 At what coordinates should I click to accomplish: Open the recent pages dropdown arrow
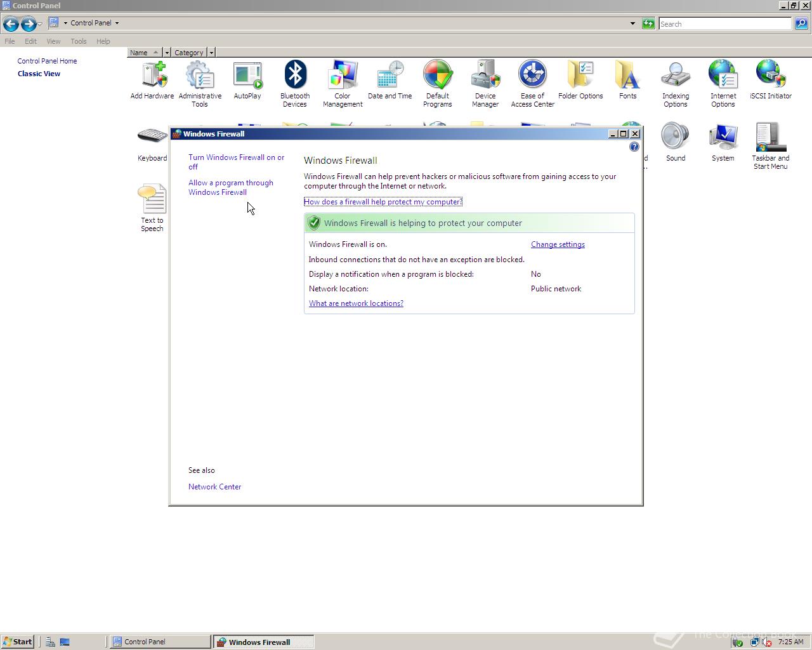click(40, 24)
